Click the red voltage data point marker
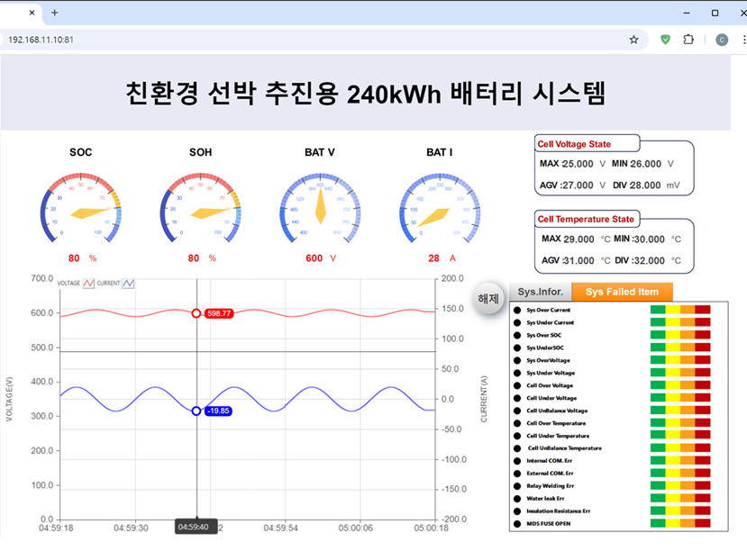 196,313
